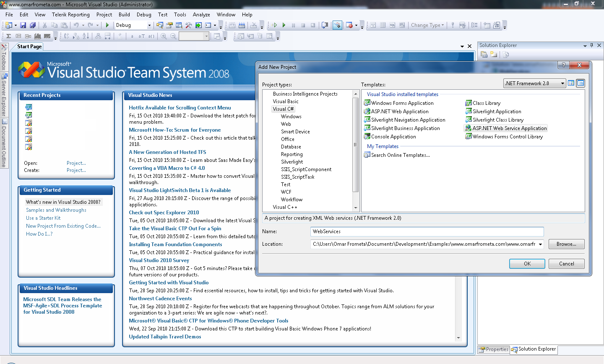604x364 pixels.
Task: Open the Command Window toolbar icon
Action: click(x=208, y=25)
